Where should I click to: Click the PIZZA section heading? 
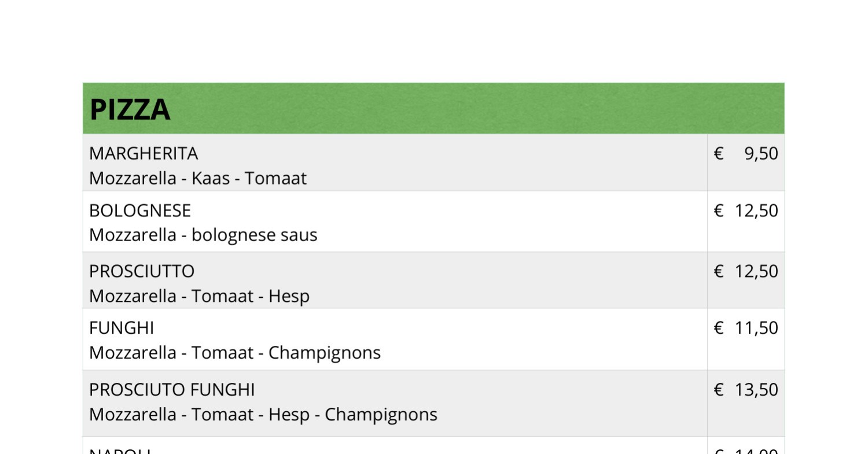(130, 109)
